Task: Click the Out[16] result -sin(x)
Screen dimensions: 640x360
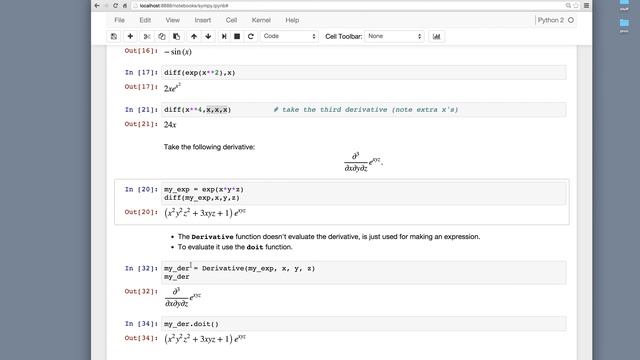Action: (x=178, y=52)
